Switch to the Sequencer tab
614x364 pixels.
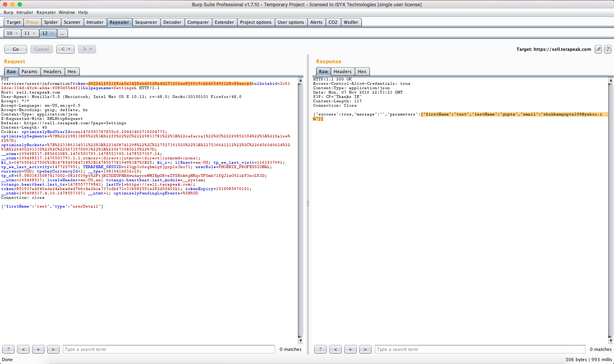(146, 22)
